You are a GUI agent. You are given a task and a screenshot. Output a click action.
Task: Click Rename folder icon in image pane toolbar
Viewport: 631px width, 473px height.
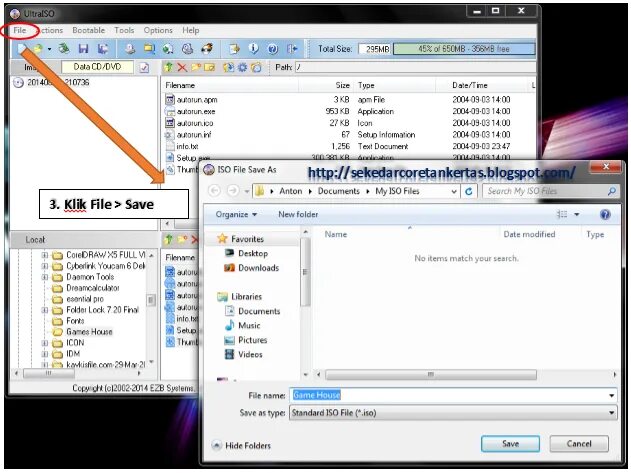(x=209, y=67)
